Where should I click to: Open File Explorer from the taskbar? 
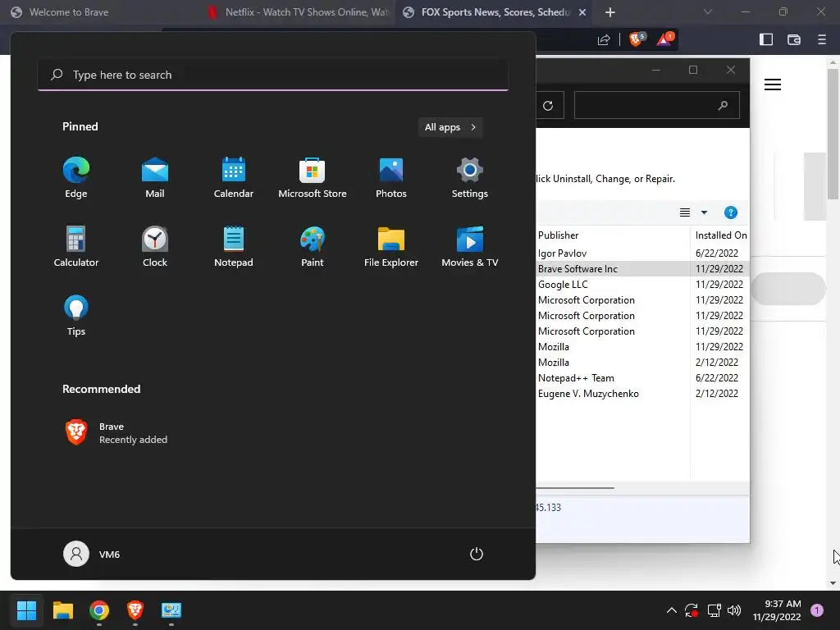[x=62, y=609]
